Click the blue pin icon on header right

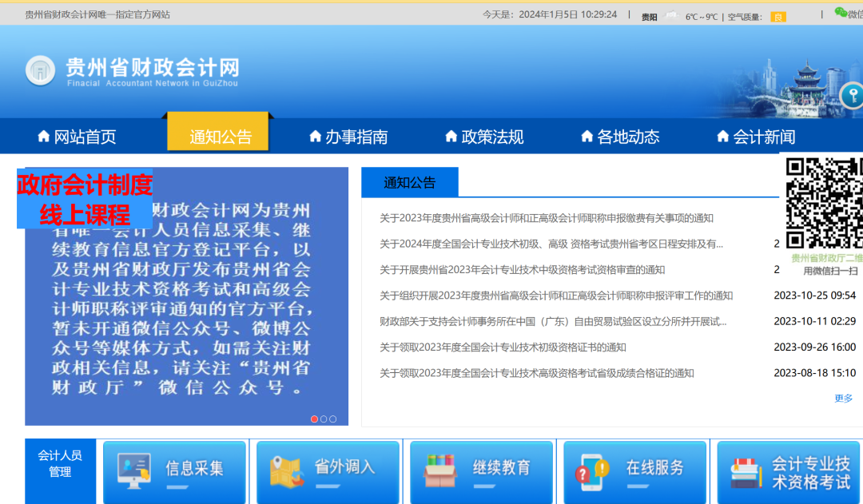pos(855,94)
